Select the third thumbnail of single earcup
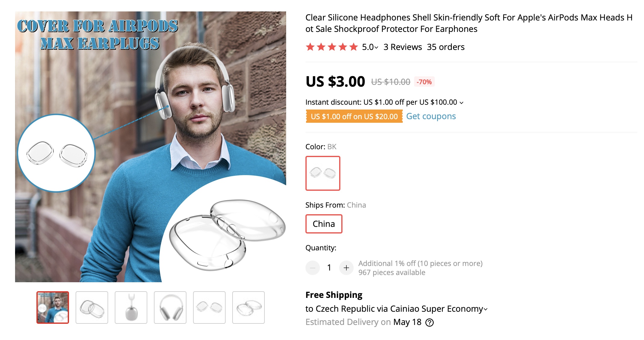Image resolution: width=644 pixels, height=340 pixels. click(131, 307)
